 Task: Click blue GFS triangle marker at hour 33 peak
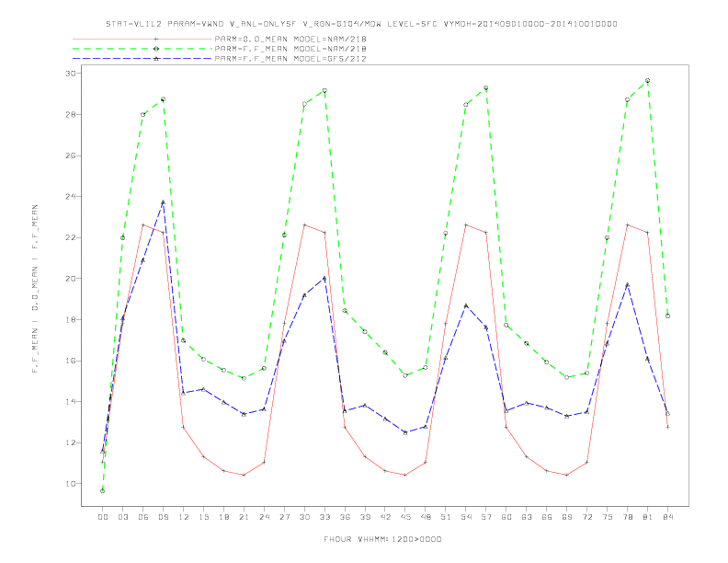[x=324, y=278]
